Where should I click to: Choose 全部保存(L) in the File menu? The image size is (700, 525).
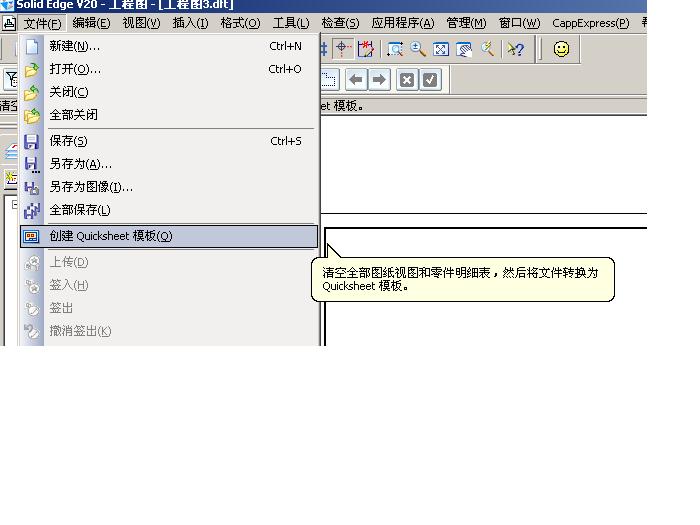pyautogui.click(x=170, y=210)
